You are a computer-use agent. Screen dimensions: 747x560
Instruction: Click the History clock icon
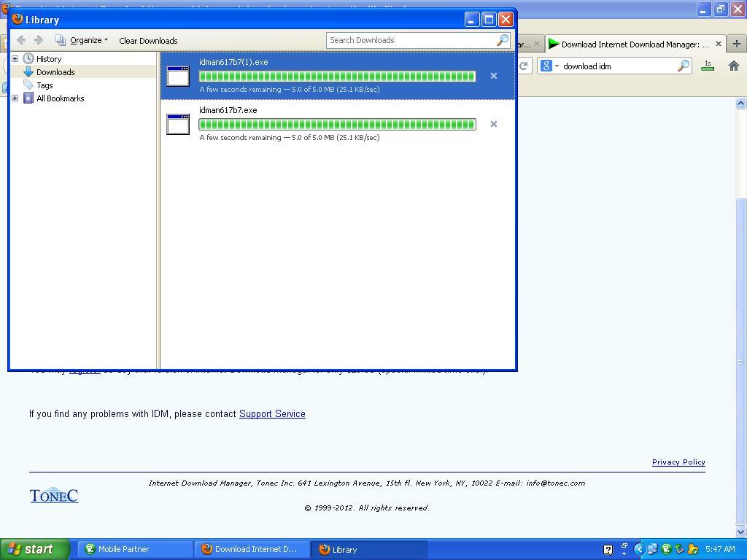click(28, 58)
